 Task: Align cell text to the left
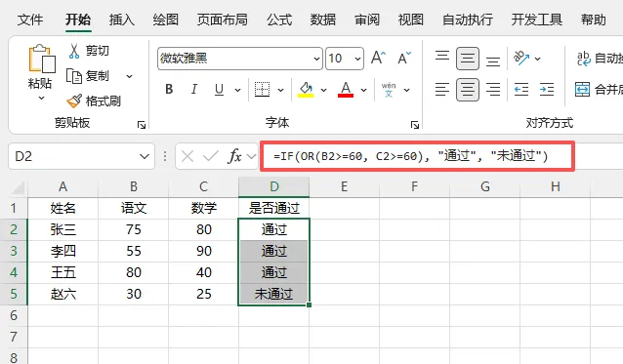point(442,90)
